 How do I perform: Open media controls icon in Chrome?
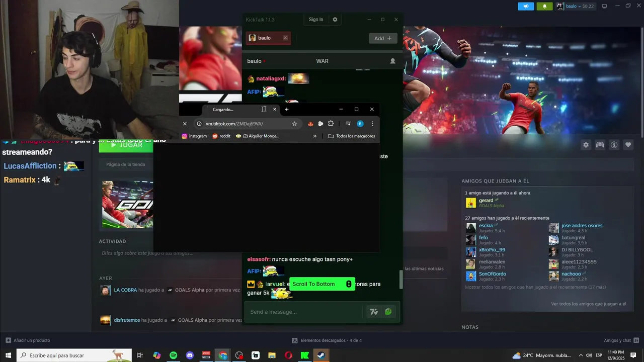348,124
